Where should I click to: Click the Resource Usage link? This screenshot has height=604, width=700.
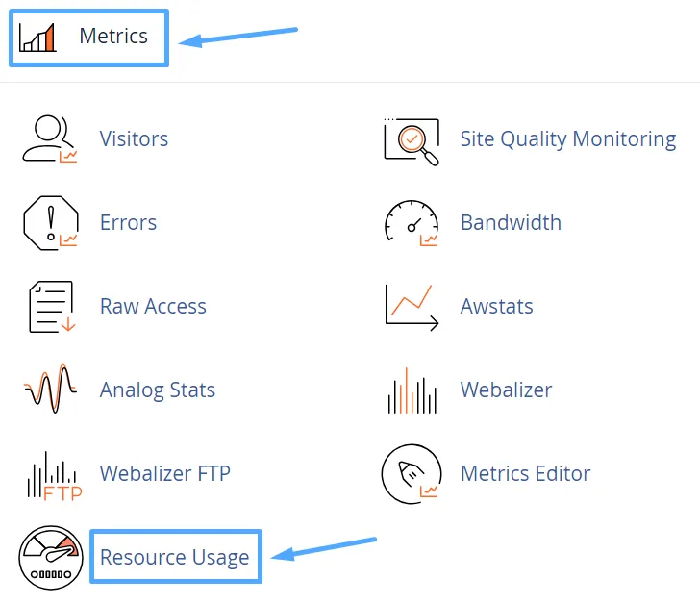pyautogui.click(x=175, y=557)
